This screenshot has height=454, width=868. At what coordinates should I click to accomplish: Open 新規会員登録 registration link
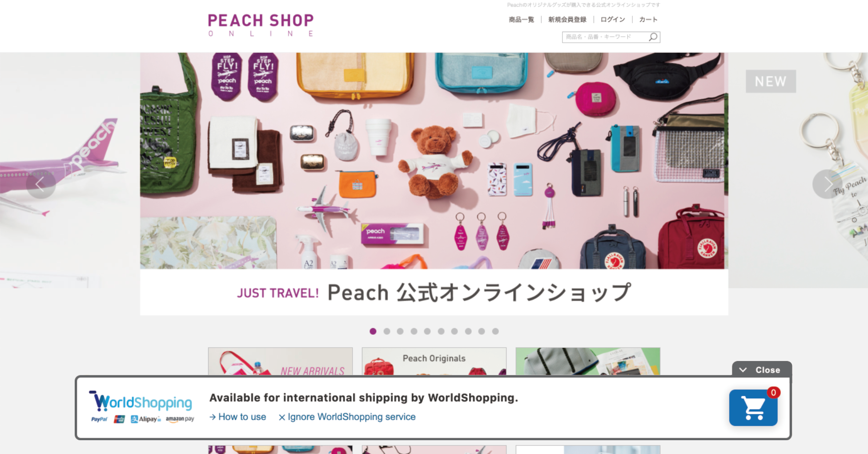567,20
